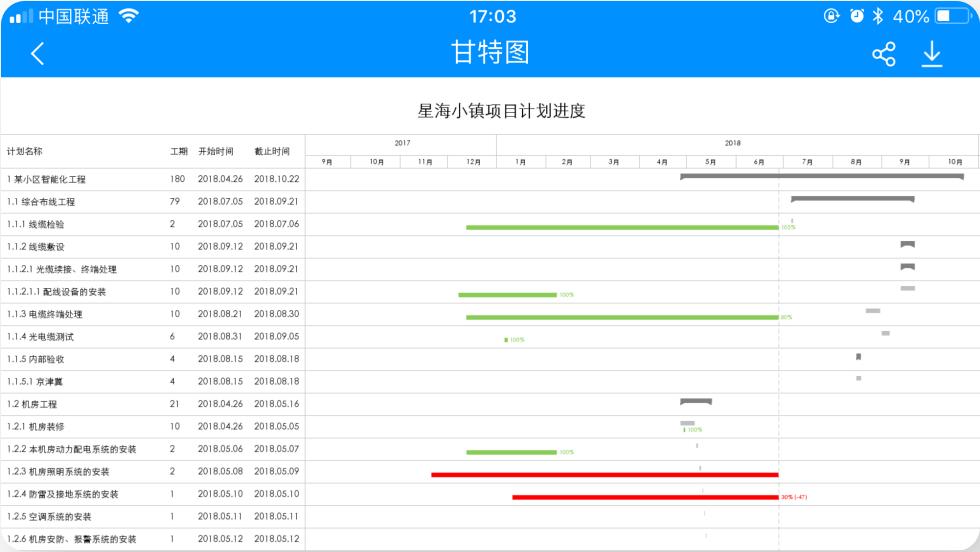This screenshot has height=552, width=980.
Task: Tap the rotation lock status icon
Action: tap(831, 16)
